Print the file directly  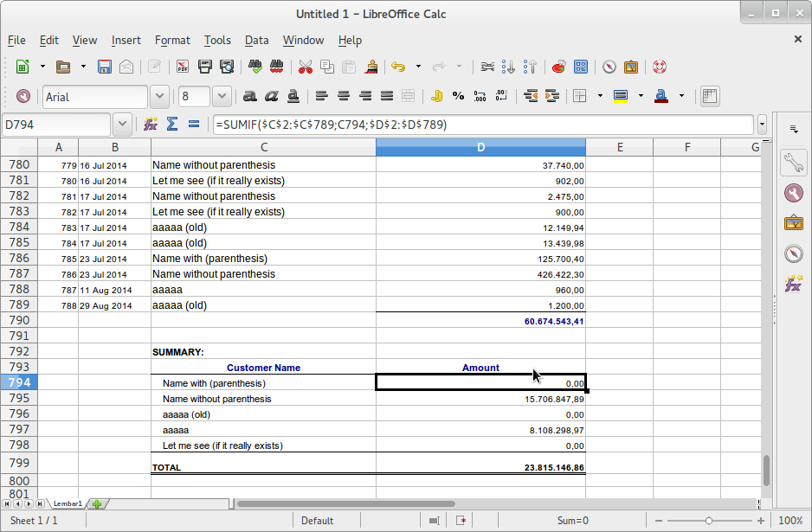point(204,67)
